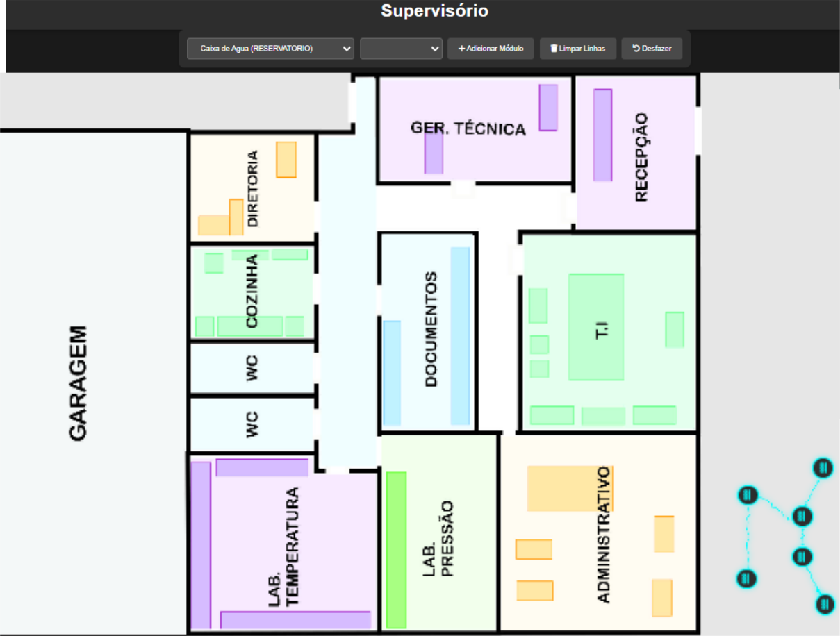Image resolution: width=840 pixels, height=636 pixels.
Task: Select the central node linking three modules
Action: [801, 516]
